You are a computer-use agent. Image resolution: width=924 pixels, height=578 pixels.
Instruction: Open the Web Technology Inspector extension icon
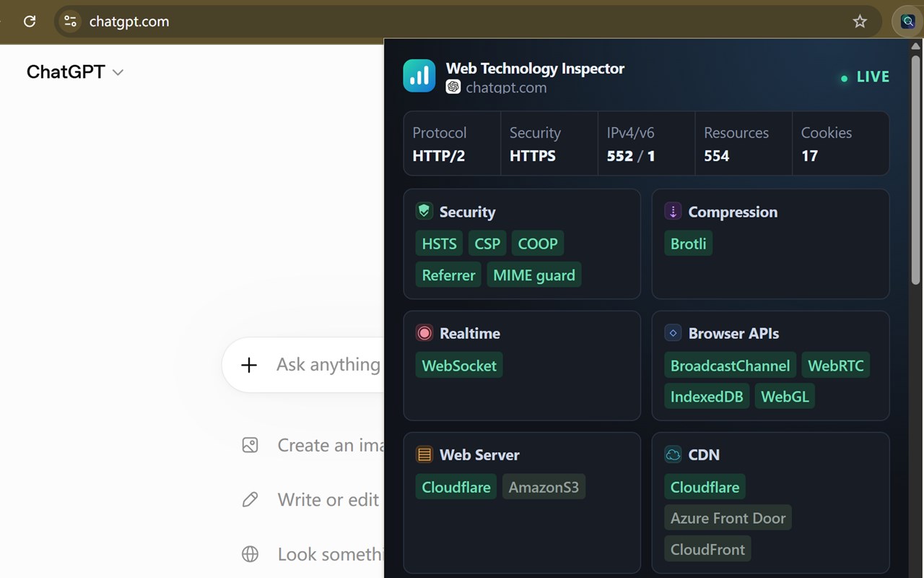click(x=907, y=22)
